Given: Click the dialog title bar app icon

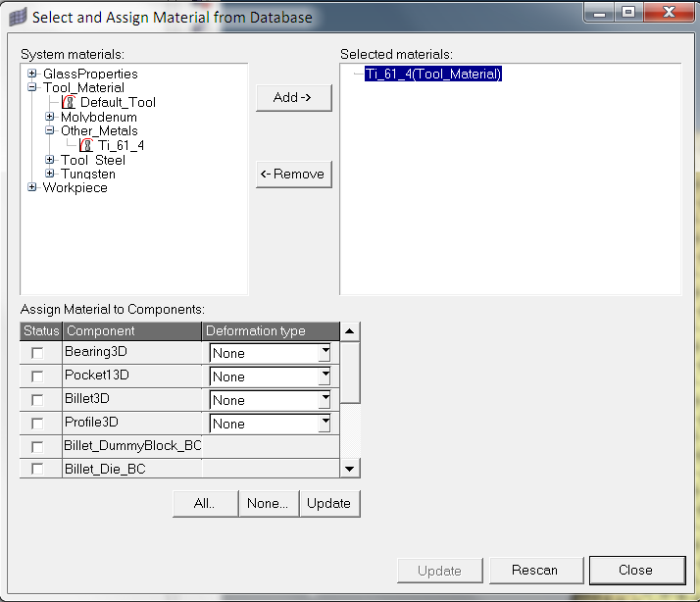Looking at the screenshot, I should click(18, 17).
